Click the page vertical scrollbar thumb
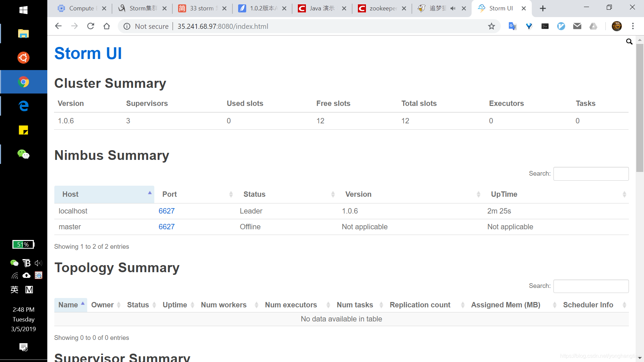The width and height of the screenshot is (644, 362). coord(640,107)
